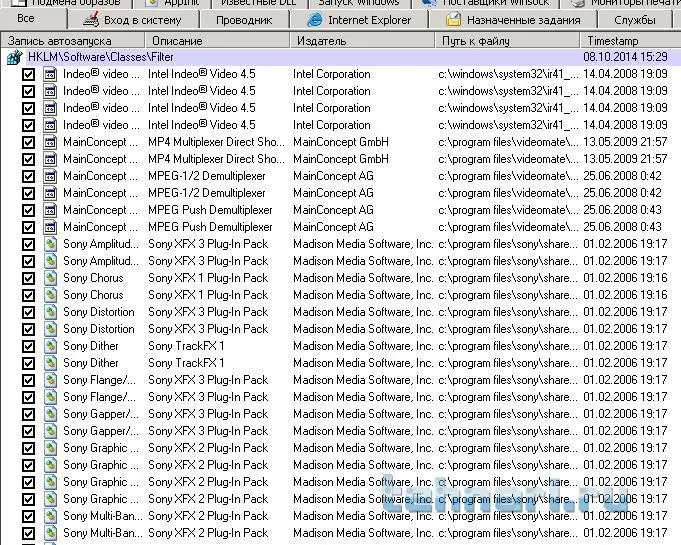681x545 pixels.
Task: Click file icon of upper Sony Flange row
Action: 50,380
